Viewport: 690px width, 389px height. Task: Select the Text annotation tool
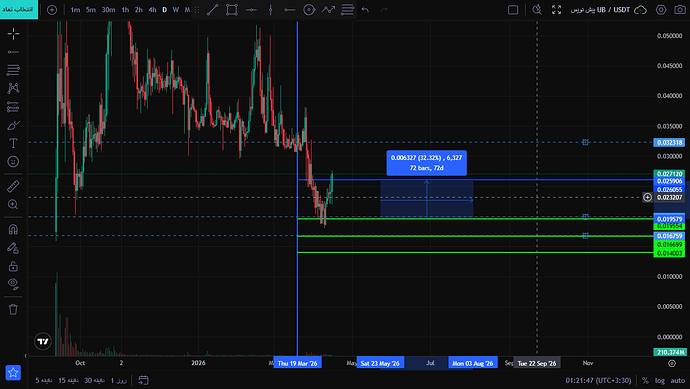click(13, 143)
